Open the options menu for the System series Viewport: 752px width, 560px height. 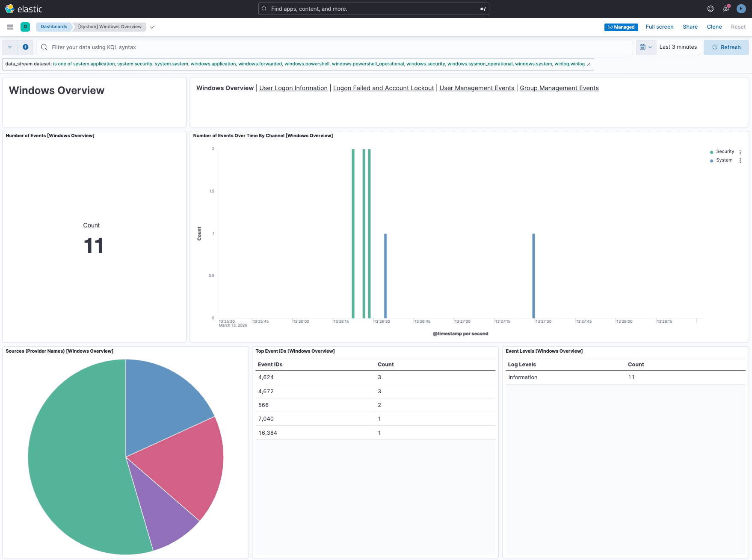point(741,160)
